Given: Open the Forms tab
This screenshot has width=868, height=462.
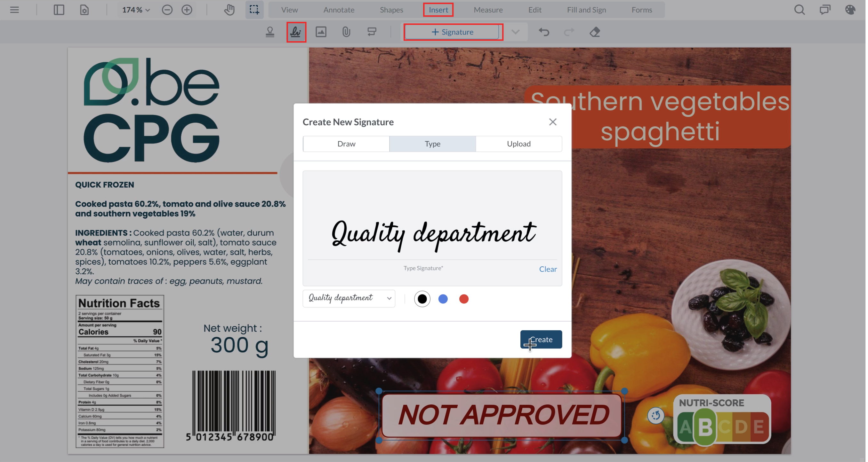Looking at the screenshot, I should [x=642, y=10].
